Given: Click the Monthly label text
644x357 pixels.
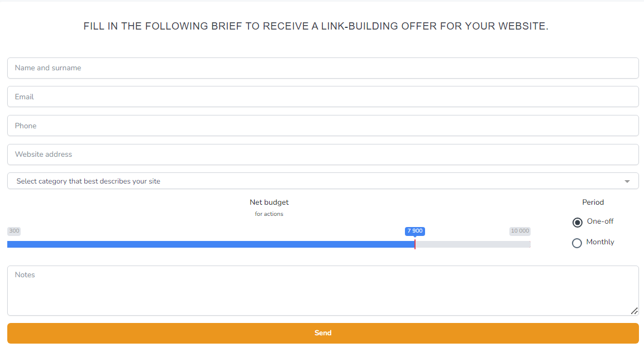Looking at the screenshot, I should 600,242.
